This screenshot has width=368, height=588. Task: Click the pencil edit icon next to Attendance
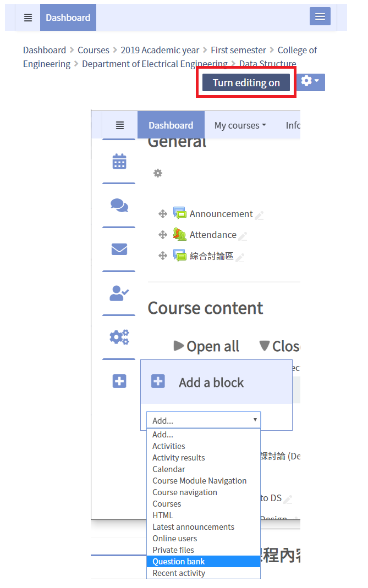[x=243, y=236]
